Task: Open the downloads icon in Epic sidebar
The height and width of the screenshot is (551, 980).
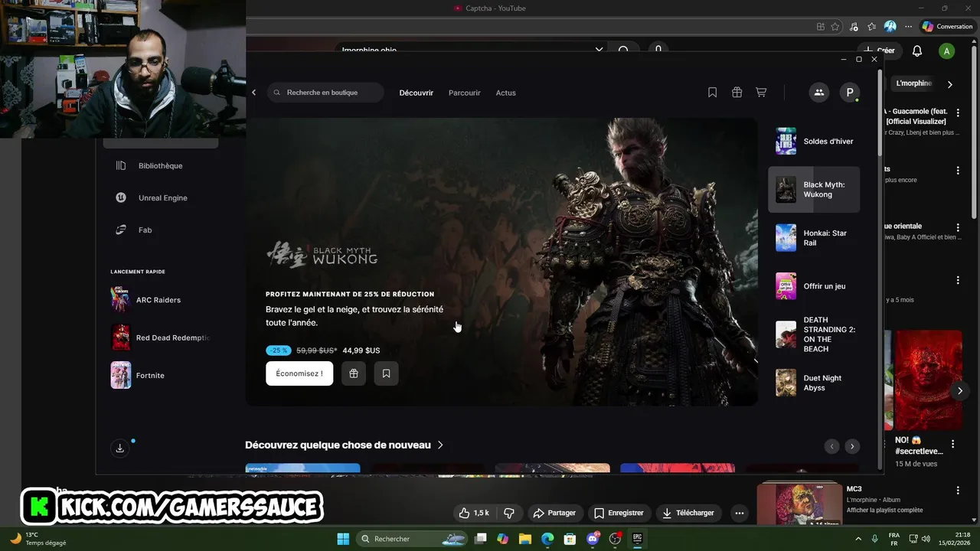Action: [x=120, y=448]
